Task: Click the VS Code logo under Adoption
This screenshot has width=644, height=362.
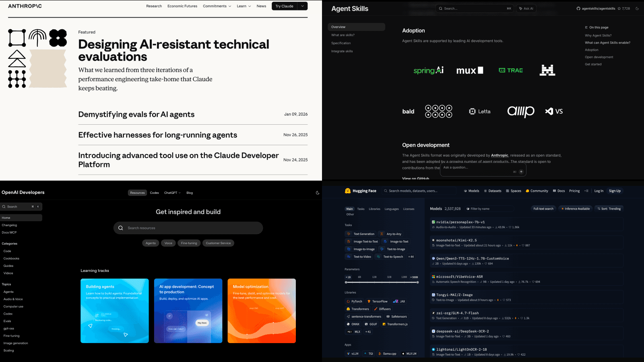Action: 554,111
